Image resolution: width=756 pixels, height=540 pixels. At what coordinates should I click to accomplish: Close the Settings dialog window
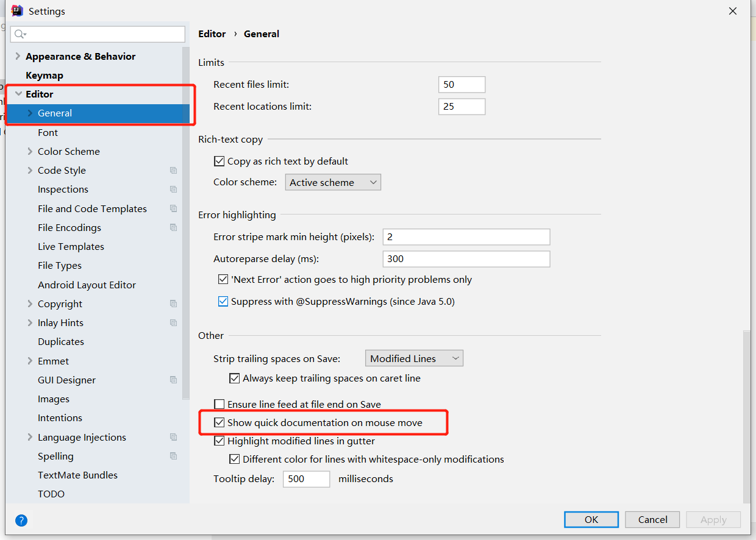(733, 11)
